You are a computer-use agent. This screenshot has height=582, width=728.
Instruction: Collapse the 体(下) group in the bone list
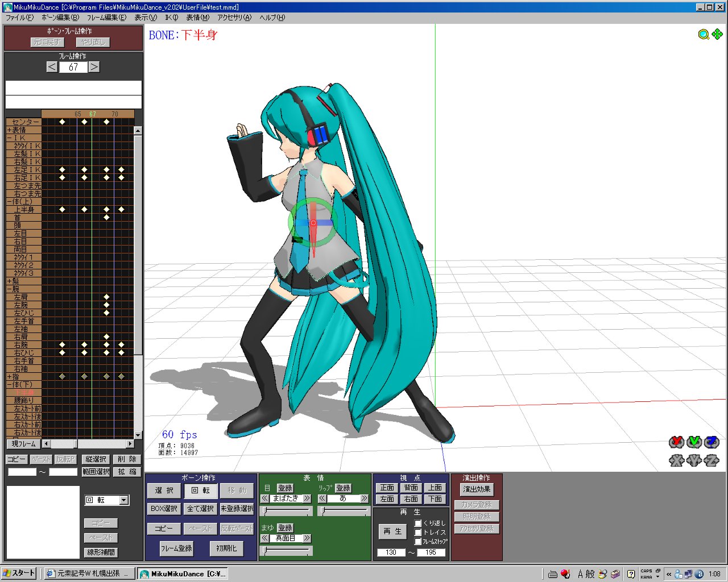point(9,385)
